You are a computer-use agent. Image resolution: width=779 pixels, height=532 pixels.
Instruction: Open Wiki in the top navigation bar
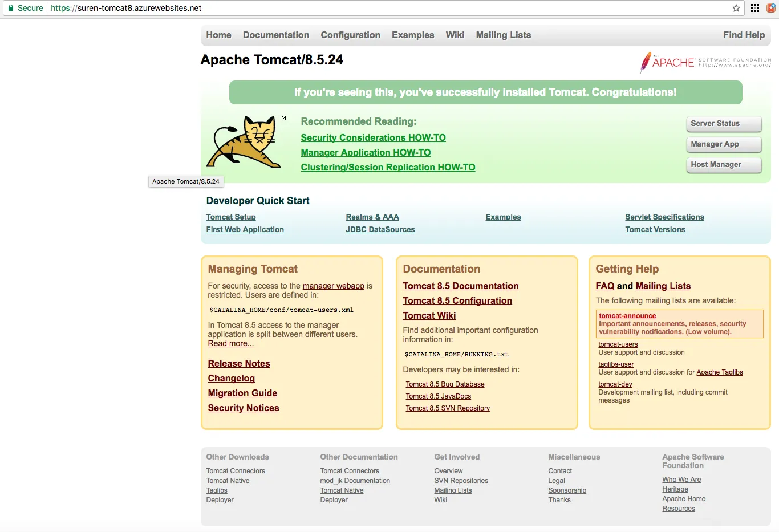click(x=455, y=35)
